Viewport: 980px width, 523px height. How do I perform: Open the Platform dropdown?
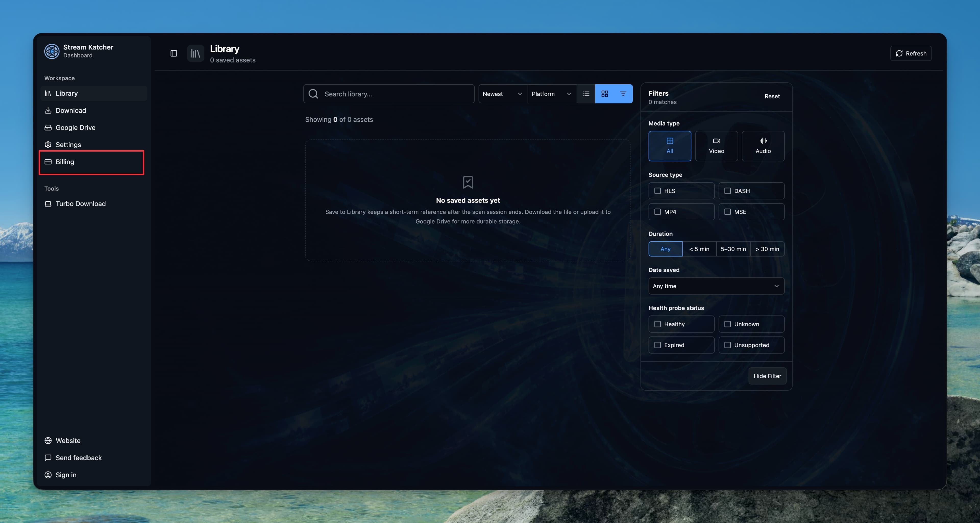point(552,94)
